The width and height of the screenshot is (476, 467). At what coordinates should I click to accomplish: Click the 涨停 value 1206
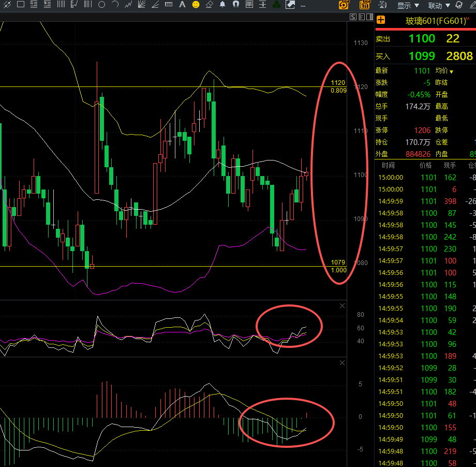pos(422,130)
